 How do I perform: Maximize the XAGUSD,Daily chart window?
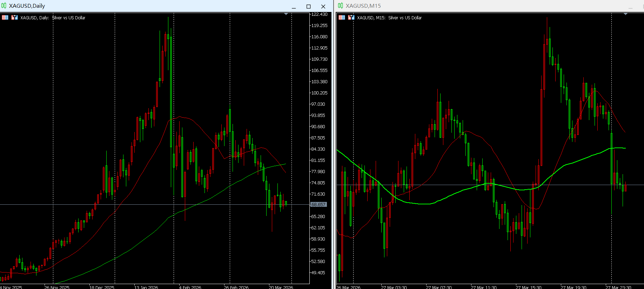click(308, 6)
